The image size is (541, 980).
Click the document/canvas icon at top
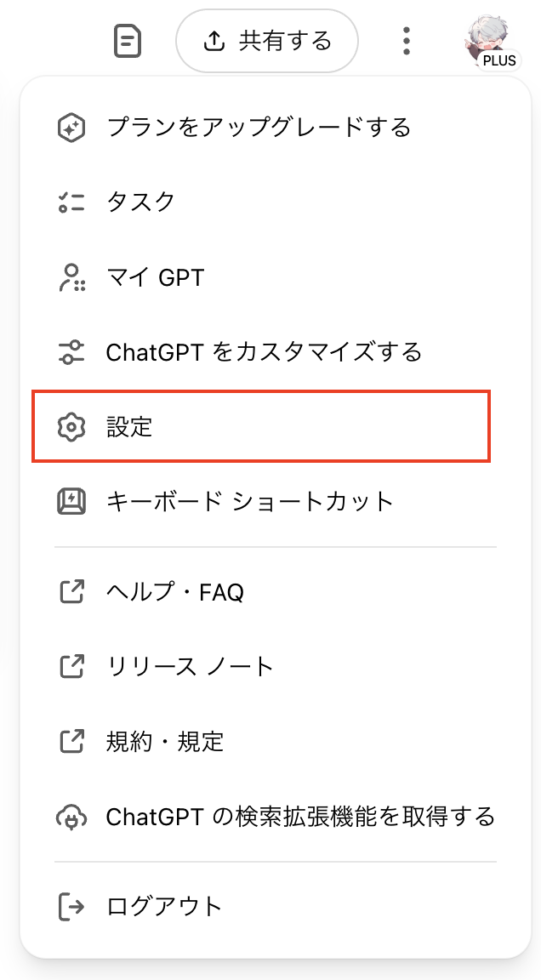point(128,41)
